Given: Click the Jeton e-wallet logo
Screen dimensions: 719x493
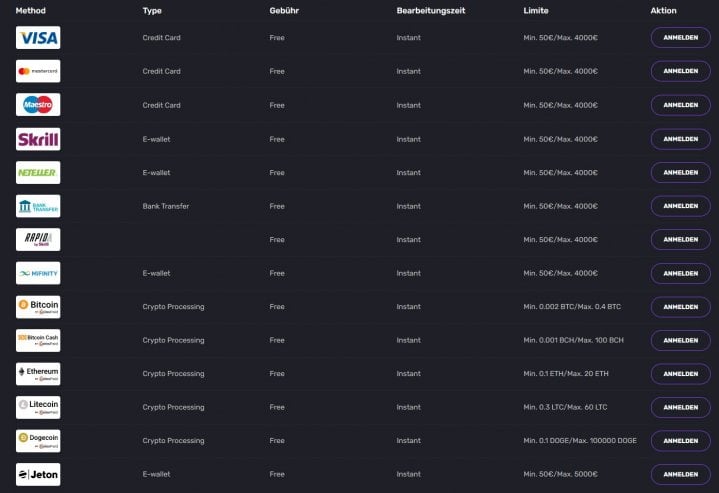Looking at the screenshot, I should click(38, 474).
